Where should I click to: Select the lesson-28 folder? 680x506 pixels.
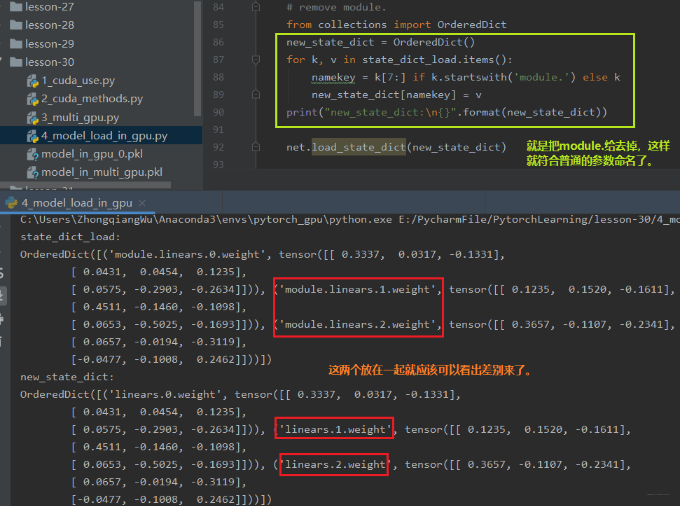point(42,25)
